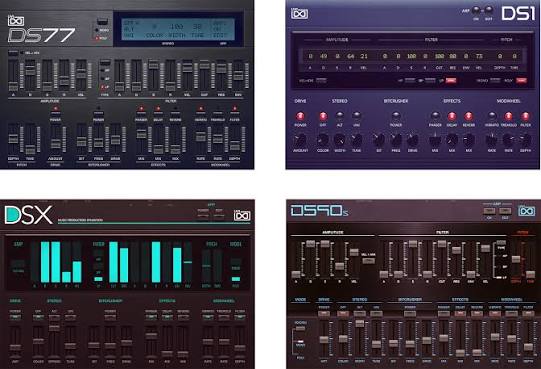The image size is (541, 369).
Task: Click the Bitcrusher Bit knob on DS1
Action: tap(379, 140)
